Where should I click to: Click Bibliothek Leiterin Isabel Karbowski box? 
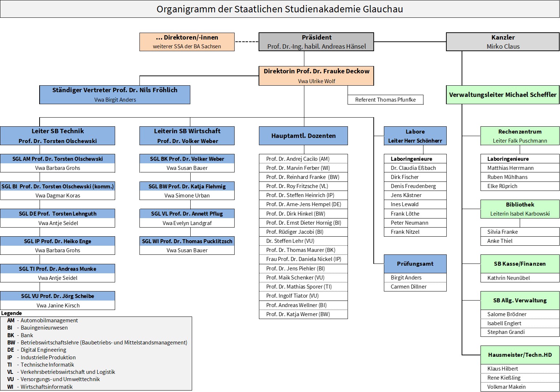[520, 209]
